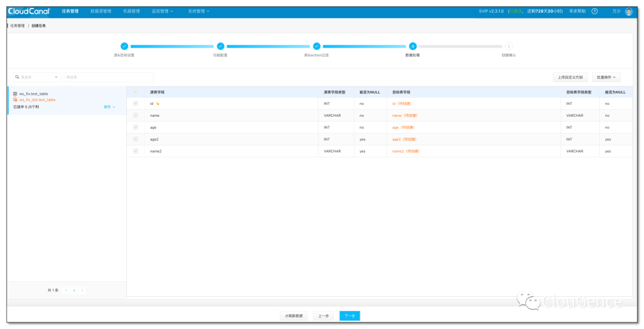Expand the 操作 dropdown in table list

point(109,107)
